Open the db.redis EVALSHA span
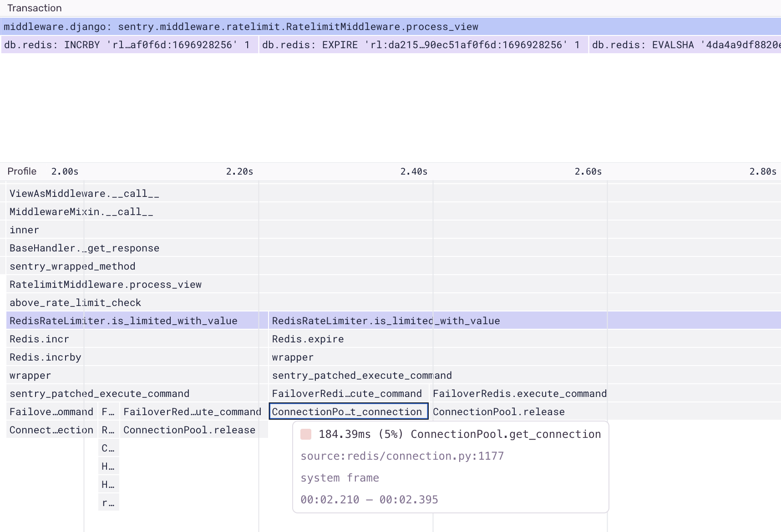 685,45
